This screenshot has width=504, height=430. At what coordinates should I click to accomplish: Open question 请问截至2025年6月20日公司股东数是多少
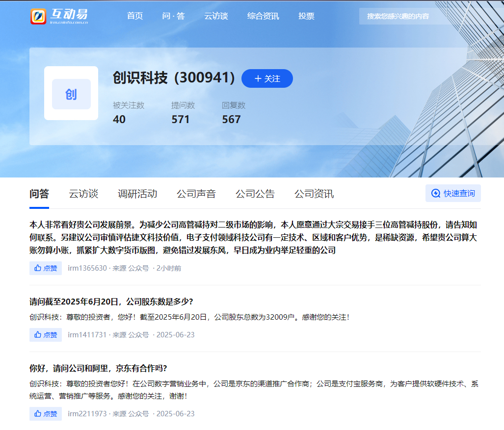pos(111,302)
